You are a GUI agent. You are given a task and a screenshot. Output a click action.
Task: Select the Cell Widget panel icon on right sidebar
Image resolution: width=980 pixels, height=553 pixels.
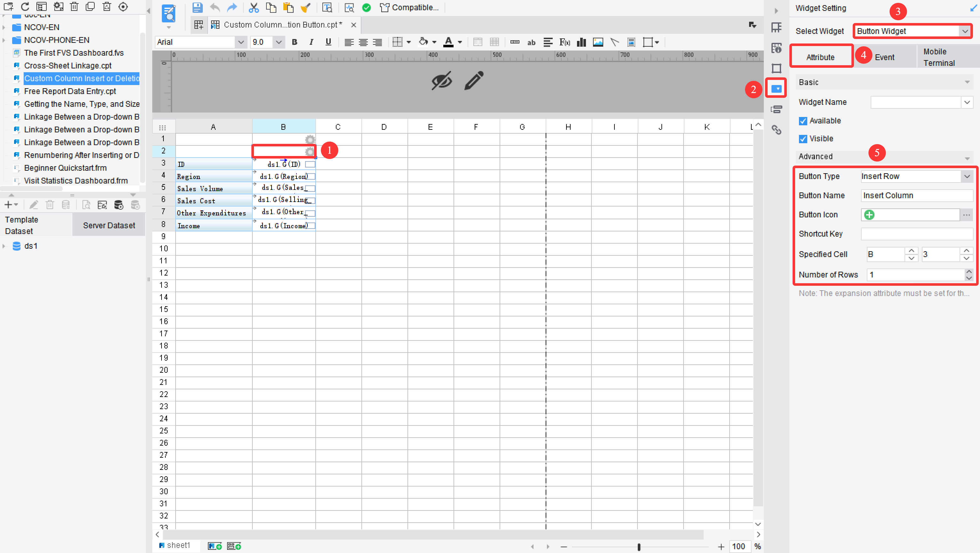pos(776,88)
